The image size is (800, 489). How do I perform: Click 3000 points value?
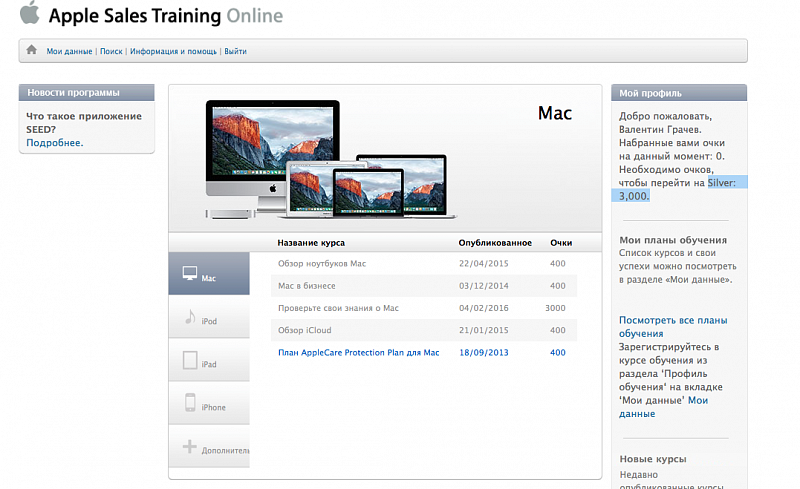555,308
